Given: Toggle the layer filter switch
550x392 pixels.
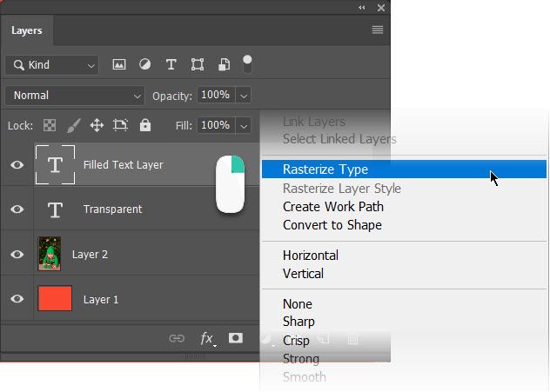Looking at the screenshot, I should point(248,63).
